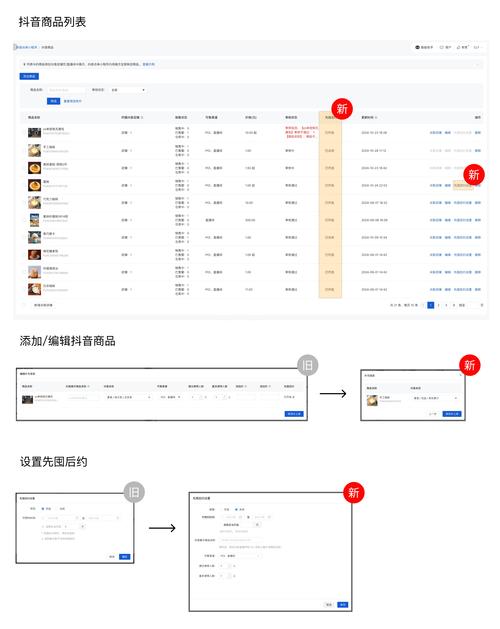Click the first blue action link in the first row
The height and width of the screenshot is (629, 500).
436,132
